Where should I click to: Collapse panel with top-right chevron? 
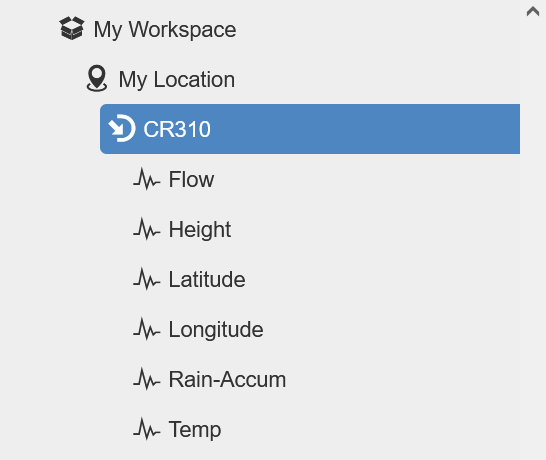point(533,11)
